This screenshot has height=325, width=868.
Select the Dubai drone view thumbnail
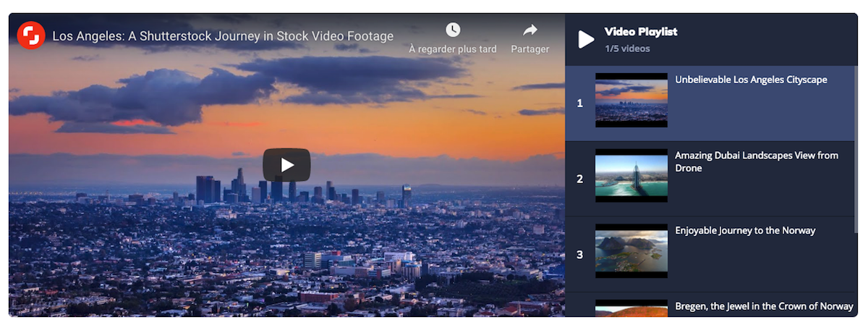coord(631,176)
